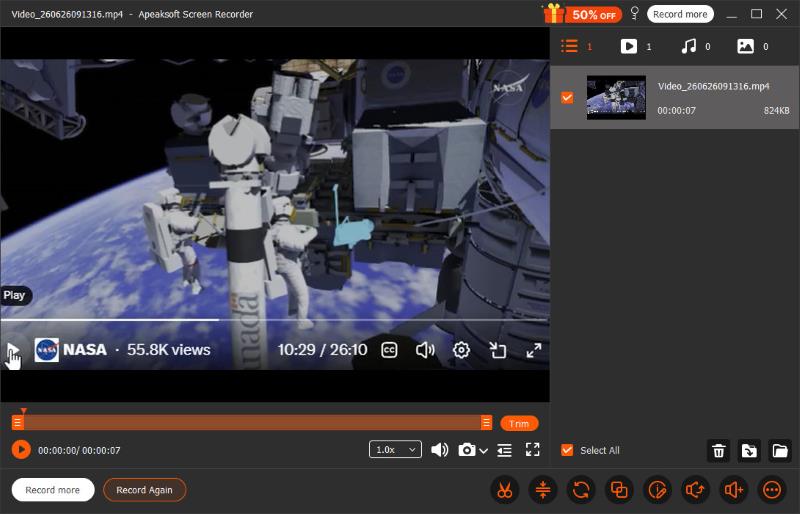Click the export/move to folder icon
The image size is (800, 514).
coord(749,451)
